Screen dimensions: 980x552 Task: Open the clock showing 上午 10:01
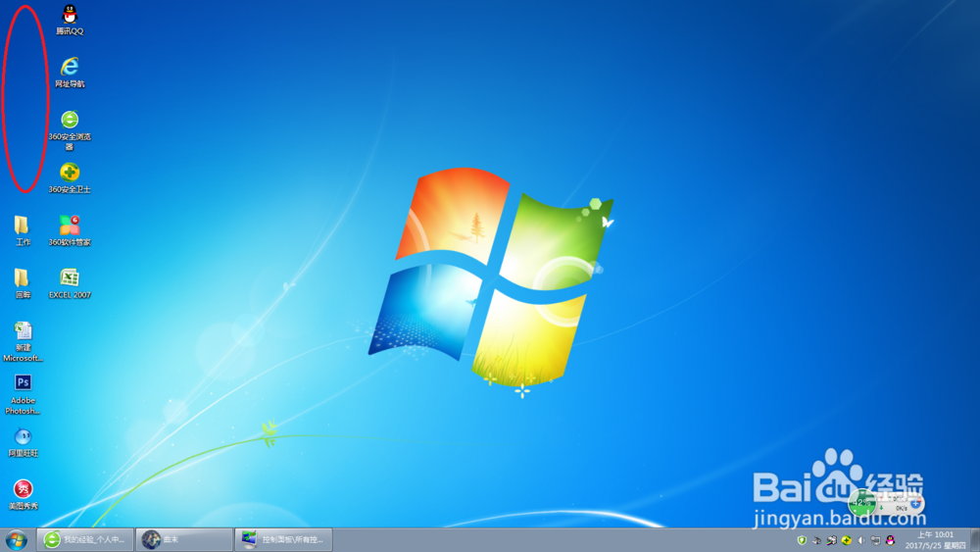coord(935,540)
